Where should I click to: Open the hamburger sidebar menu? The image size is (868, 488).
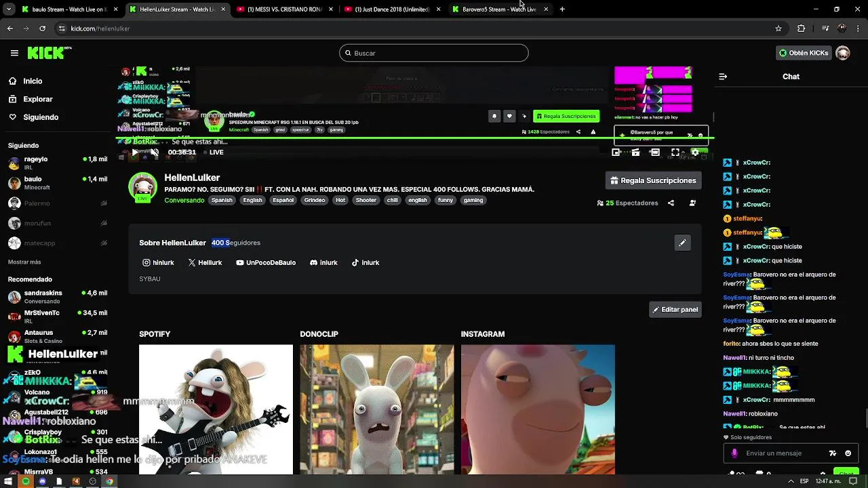point(14,53)
